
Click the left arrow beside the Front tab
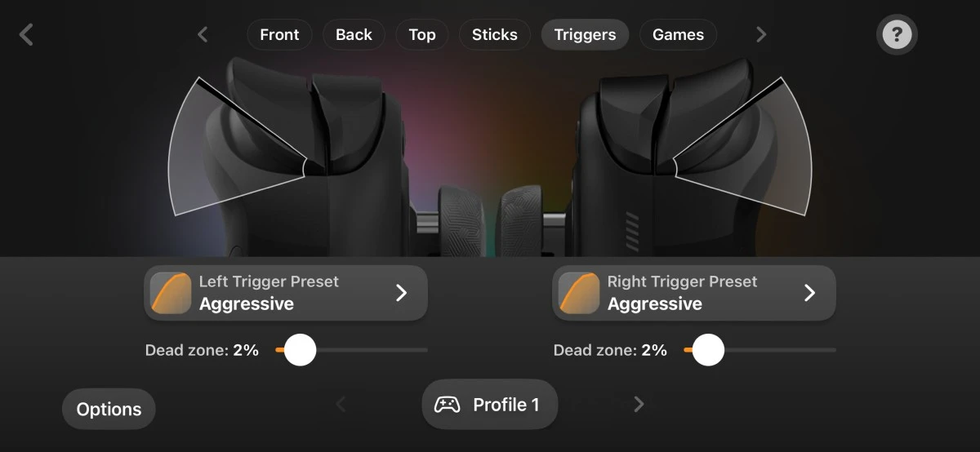203,34
